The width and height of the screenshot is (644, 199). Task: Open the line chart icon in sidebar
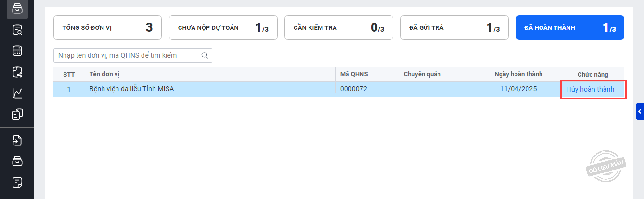click(x=17, y=93)
